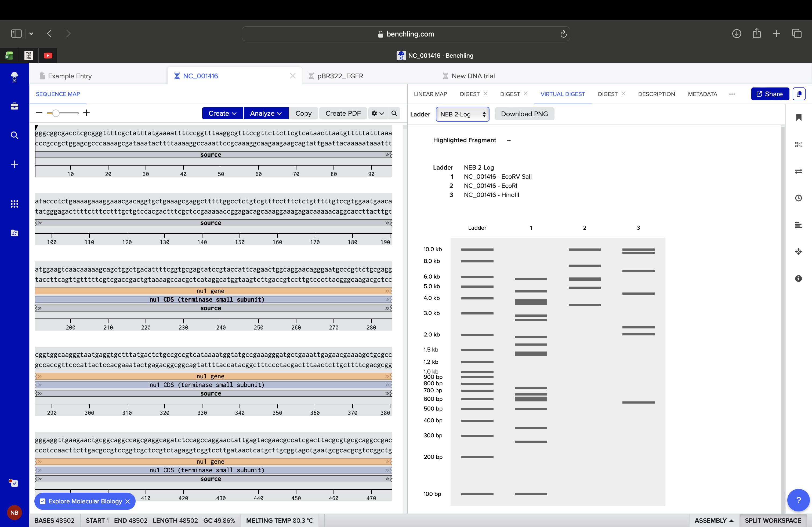Click the 'GC 49.86%' status entry
This screenshot has height=527, width=812.
[219, 521]
